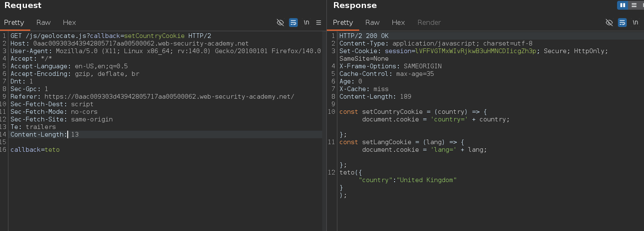Click the X-Frame-Options: SAMEORIGIN header

(390, 66)
